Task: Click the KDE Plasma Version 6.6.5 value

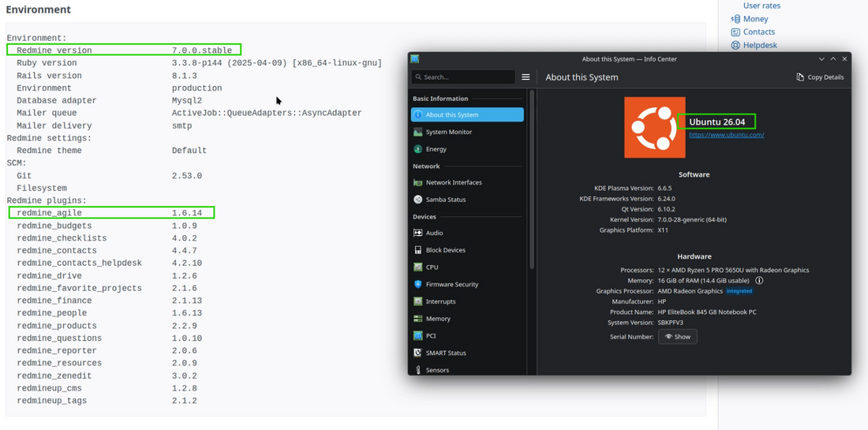Action: tap(664, 188)
